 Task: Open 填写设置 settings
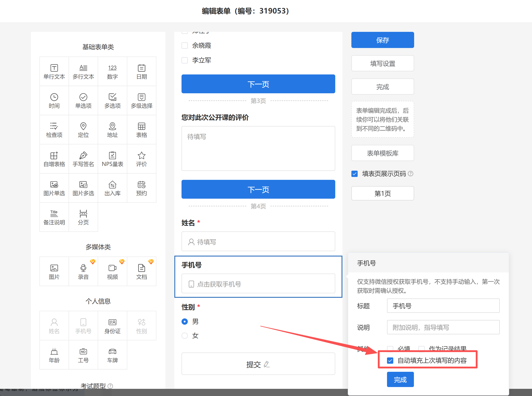click(x=382, y=63)
